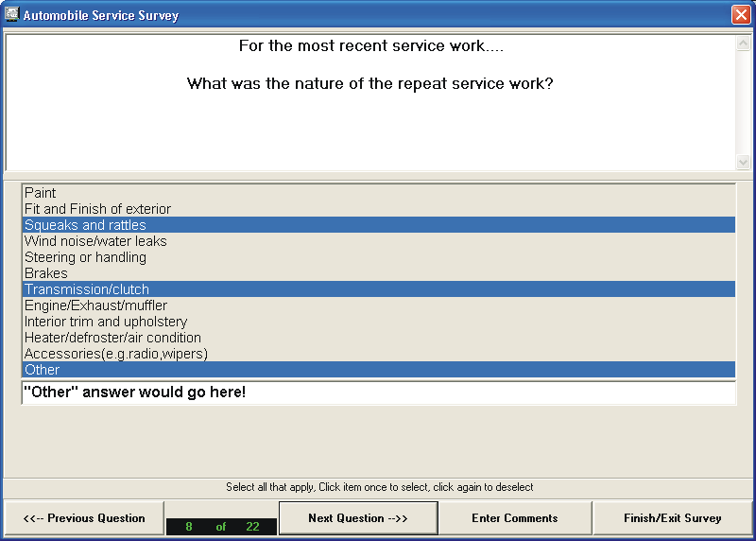
Task: Click the 8 of 22 progress counter
Action: click(222, 527)
